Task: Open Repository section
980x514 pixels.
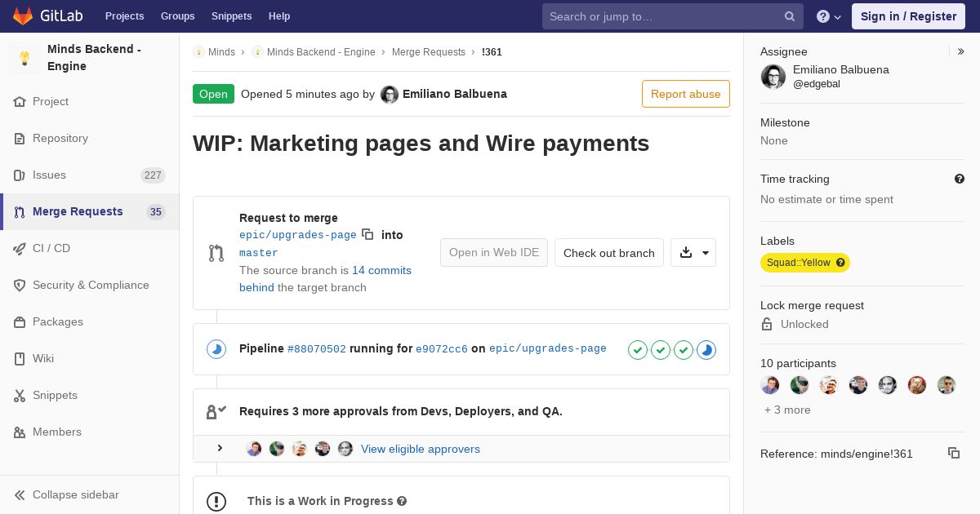Action: coord(89,138)
